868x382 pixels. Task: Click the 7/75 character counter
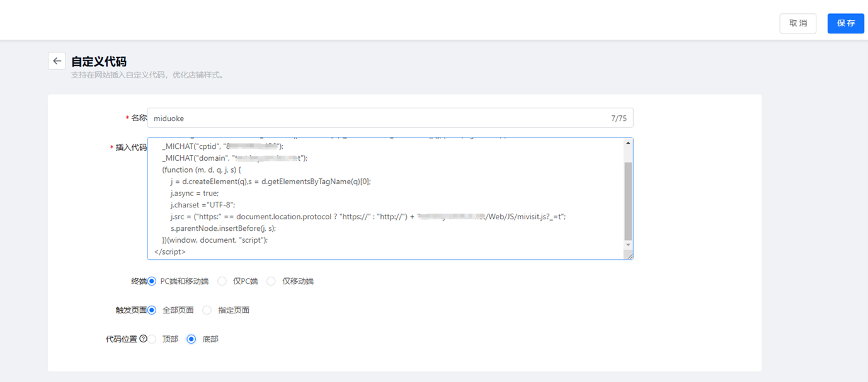619,118
